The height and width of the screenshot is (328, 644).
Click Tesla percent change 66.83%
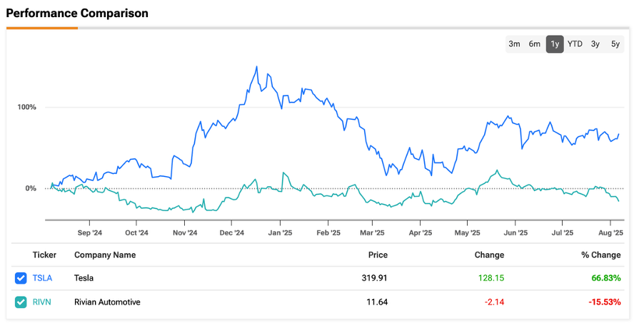(606, 278)
